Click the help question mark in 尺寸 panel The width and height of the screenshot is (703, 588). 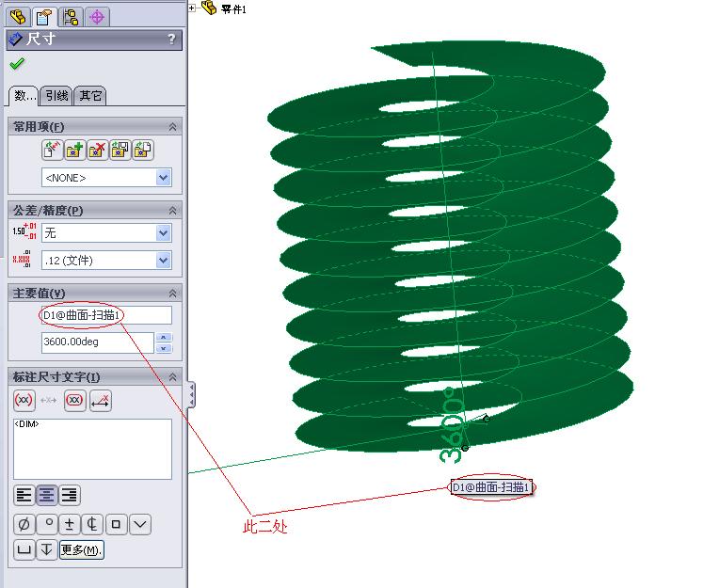point(171,39)
